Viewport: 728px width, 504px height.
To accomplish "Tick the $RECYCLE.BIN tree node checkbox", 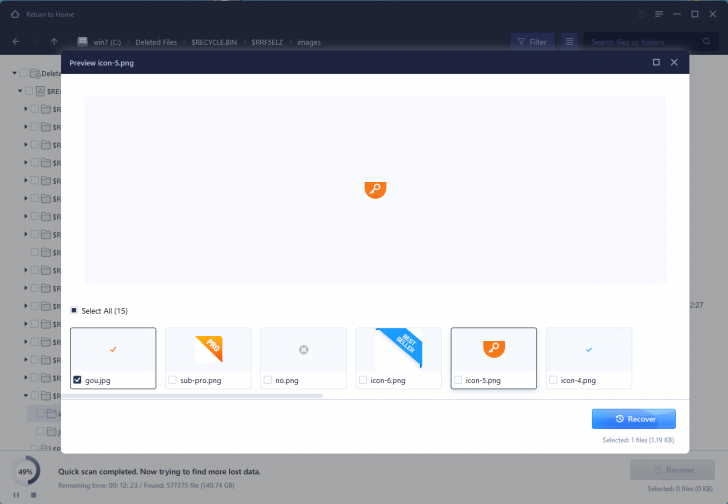I will [x=29, y=91].
